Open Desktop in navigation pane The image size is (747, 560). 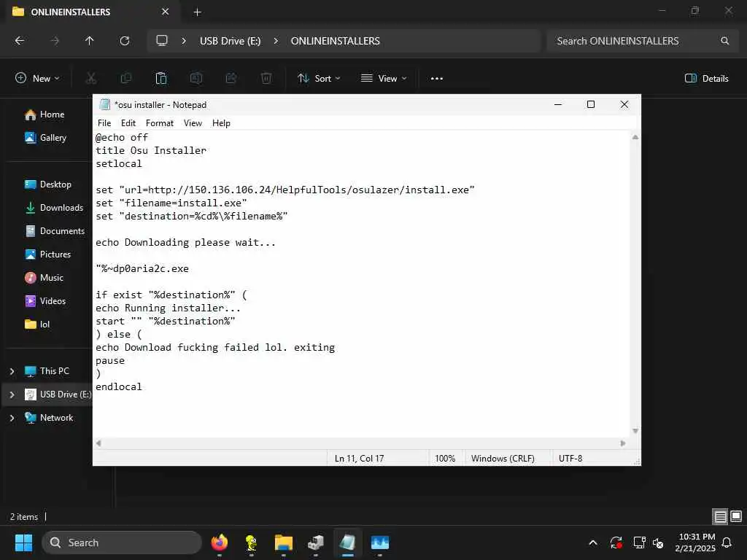pos(49,184)
